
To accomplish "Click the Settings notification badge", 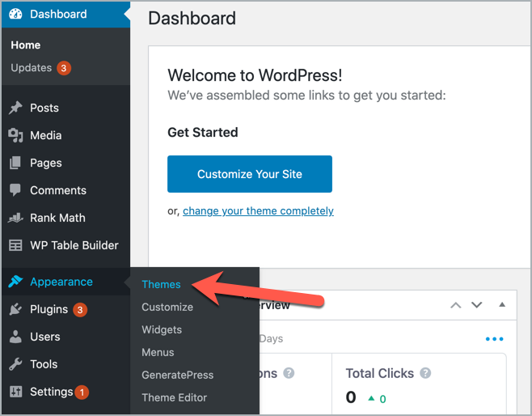I will [x=82, y=393].
